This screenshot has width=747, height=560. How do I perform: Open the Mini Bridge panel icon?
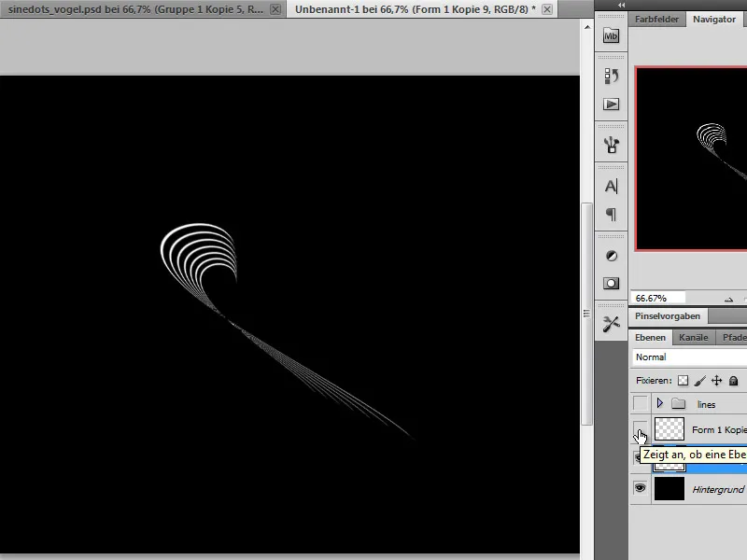pyautogui.click(x=612, y=35)
